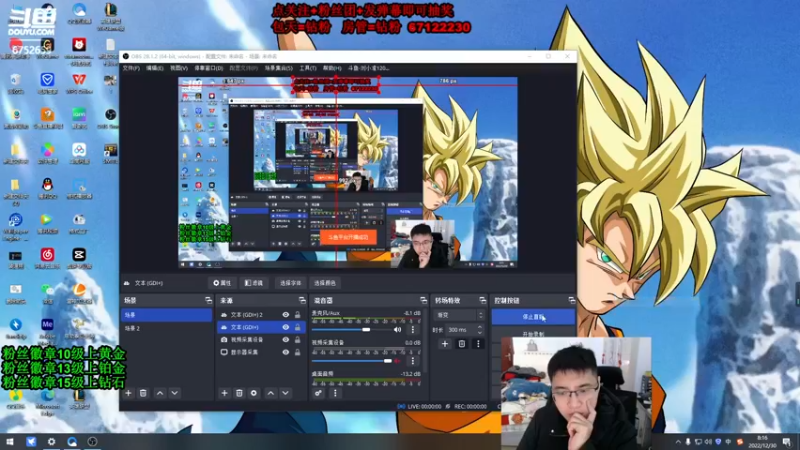Screen dimensions: 800x450
Task: Pop out the 转场特效 dock panel
Action: pos(483,301)
